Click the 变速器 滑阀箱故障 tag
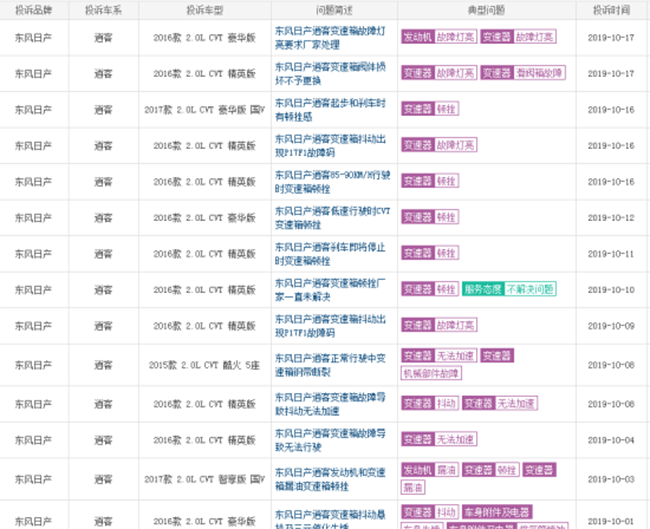Screen dimensions: 650x529 click(523, 73)
